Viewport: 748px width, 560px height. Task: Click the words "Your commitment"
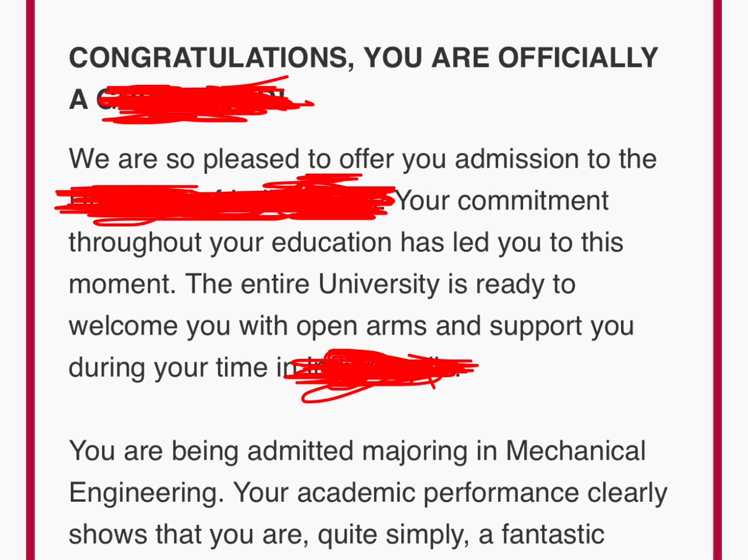tap(502, 201)
